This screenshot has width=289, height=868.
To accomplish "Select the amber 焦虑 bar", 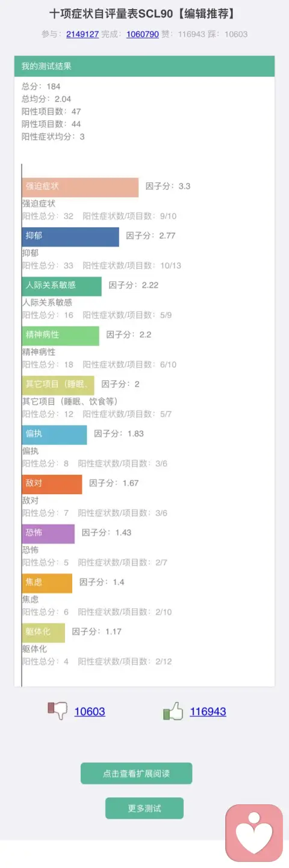I will coord(47,583).
